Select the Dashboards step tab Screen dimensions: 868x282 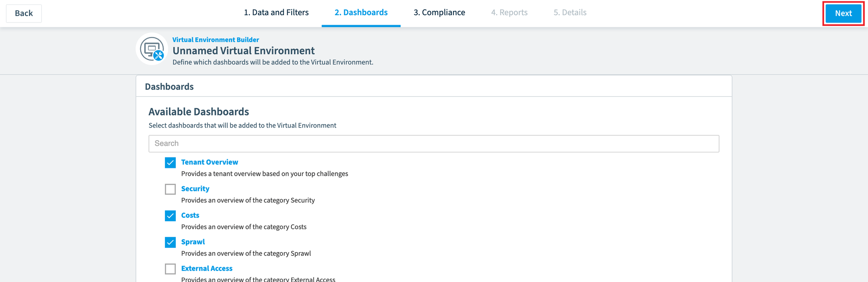[361, 13]
